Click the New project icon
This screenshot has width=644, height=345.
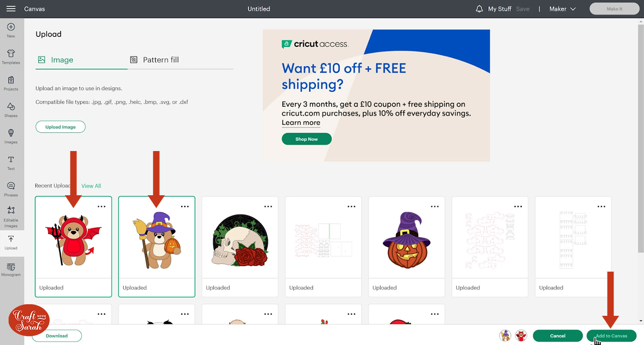[x=11, y=30]
